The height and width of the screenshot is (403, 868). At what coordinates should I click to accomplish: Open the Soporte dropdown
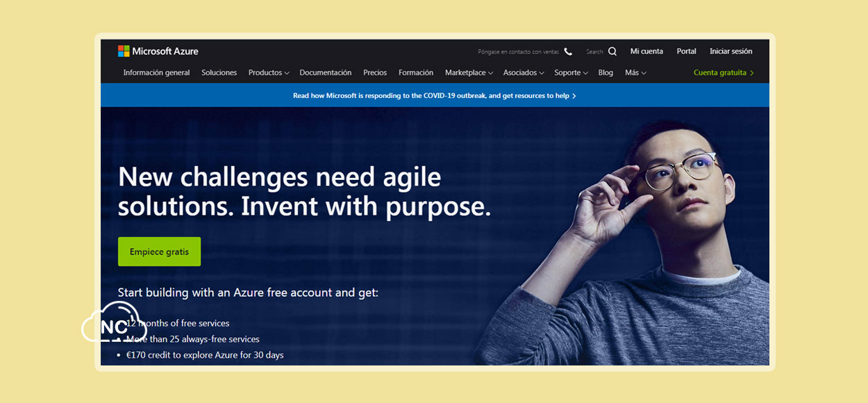click(x=571, y=72)
